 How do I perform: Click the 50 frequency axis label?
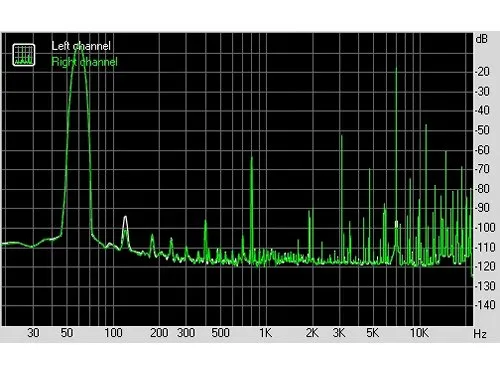point(67,333)
